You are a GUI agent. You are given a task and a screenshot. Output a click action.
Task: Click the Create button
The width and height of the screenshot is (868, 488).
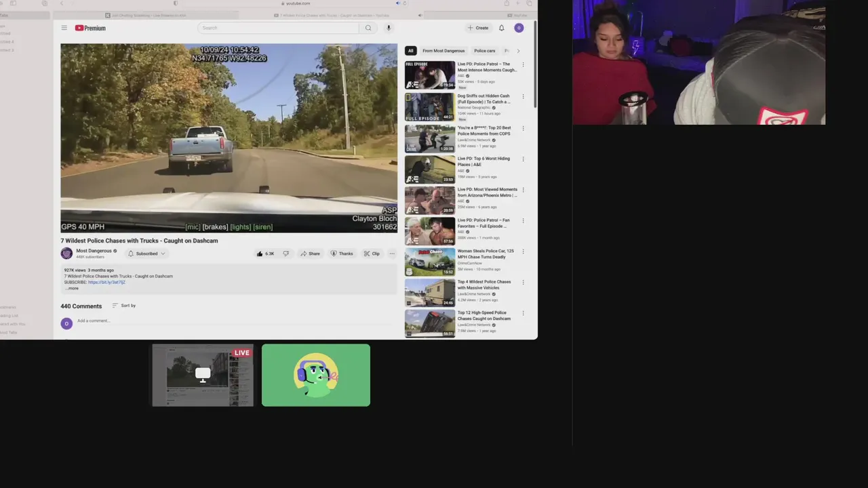[478, 28]
